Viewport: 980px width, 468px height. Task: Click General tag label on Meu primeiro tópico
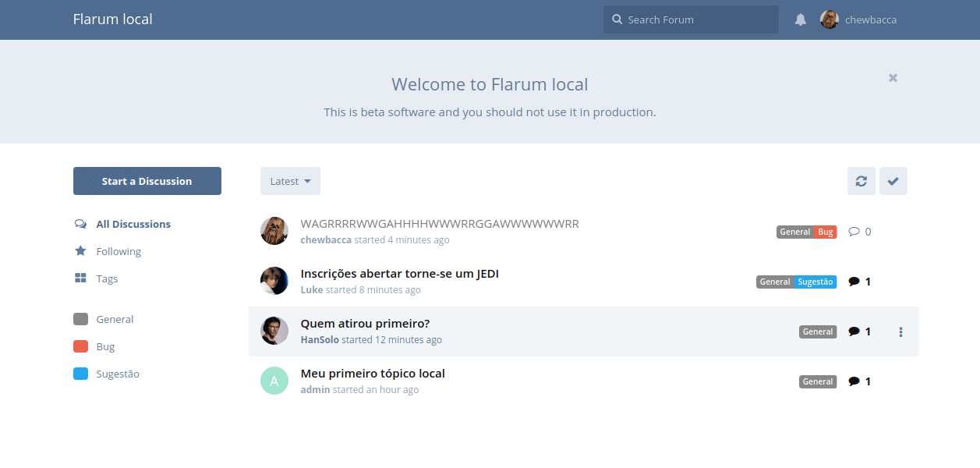coord(818,381)
